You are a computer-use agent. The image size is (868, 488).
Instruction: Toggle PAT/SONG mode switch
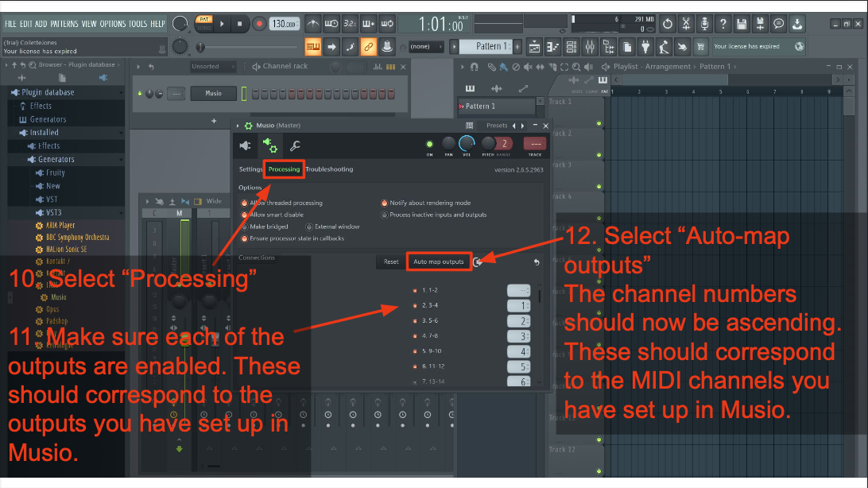click(x=204, y=23)
